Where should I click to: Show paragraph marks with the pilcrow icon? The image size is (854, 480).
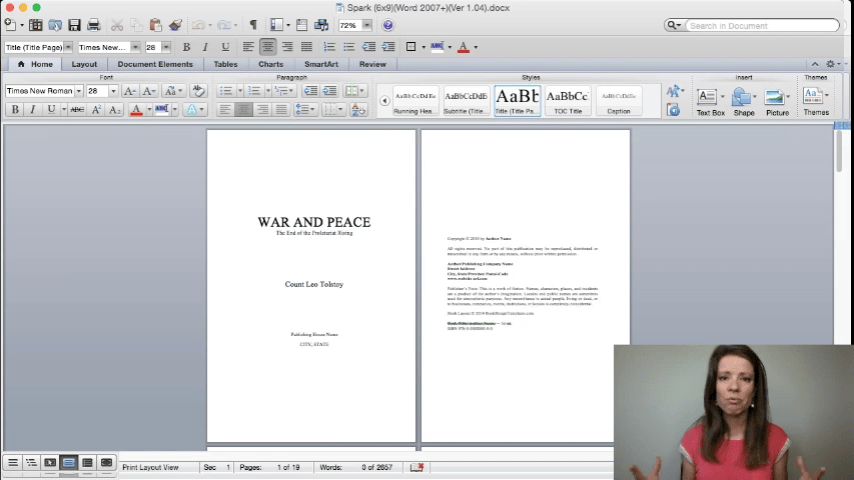tap(253, 25)
